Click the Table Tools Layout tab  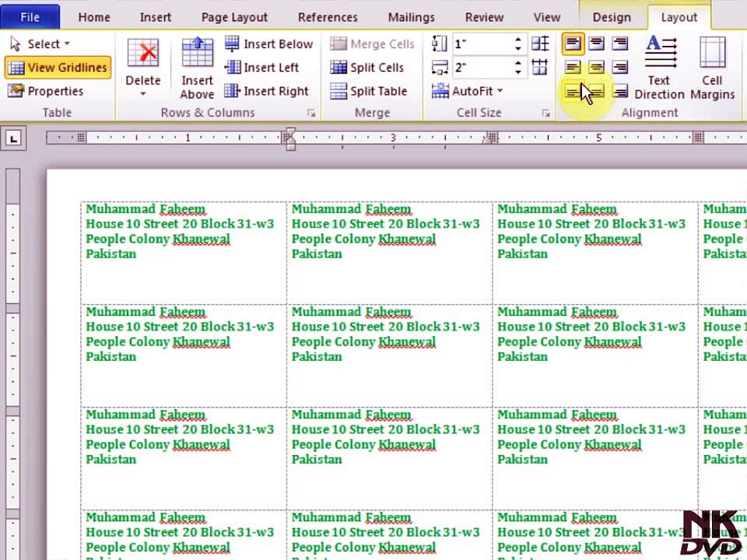coord(679,17)
